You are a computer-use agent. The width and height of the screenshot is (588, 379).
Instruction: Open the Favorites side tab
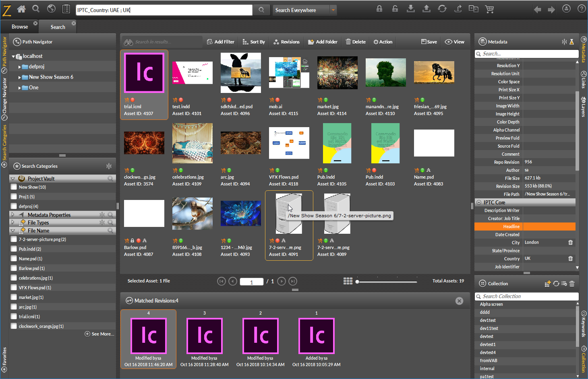pos(4,360)
